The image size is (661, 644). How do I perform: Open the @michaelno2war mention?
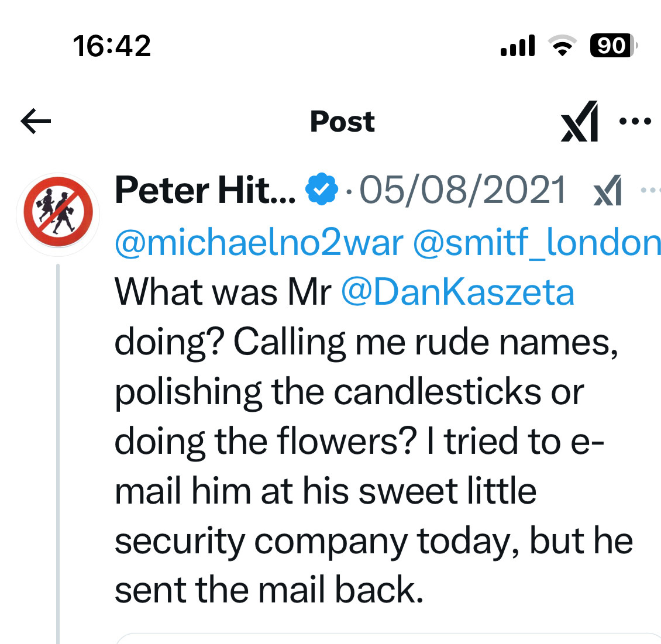(x=259, y=242)
